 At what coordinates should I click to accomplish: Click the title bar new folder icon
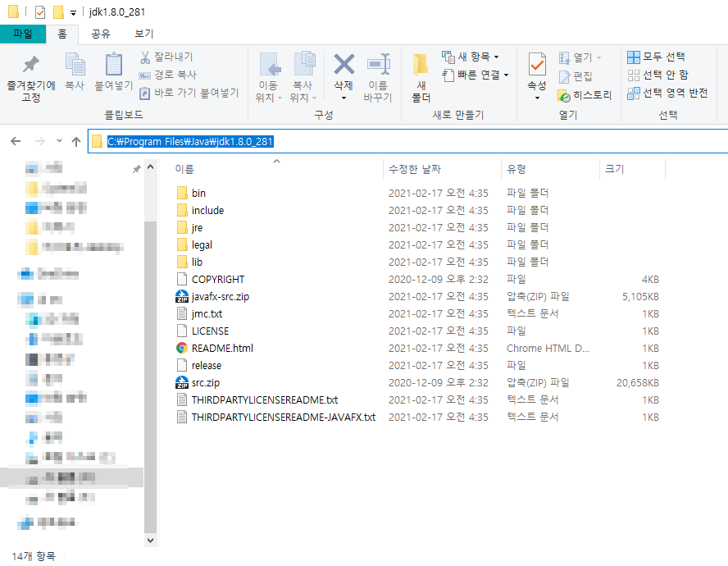point(58,12)
